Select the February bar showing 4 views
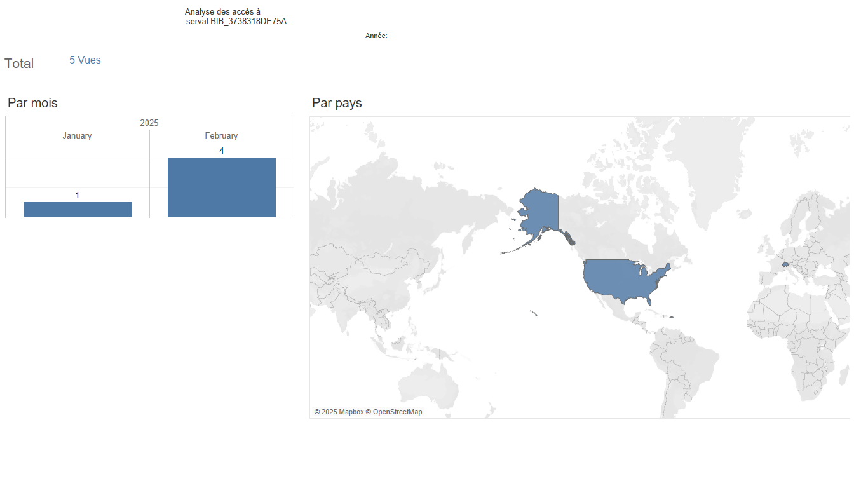Viewport: 868px width, 488px height. pos(222,187)
